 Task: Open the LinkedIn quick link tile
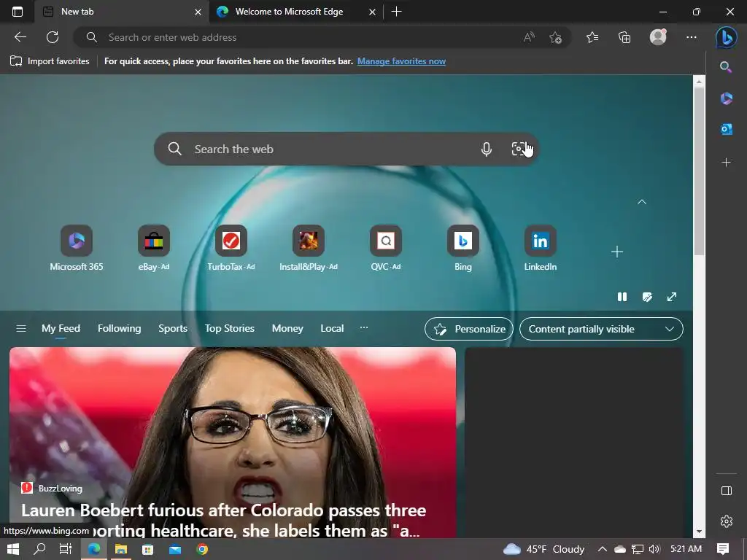pos(541,248)
